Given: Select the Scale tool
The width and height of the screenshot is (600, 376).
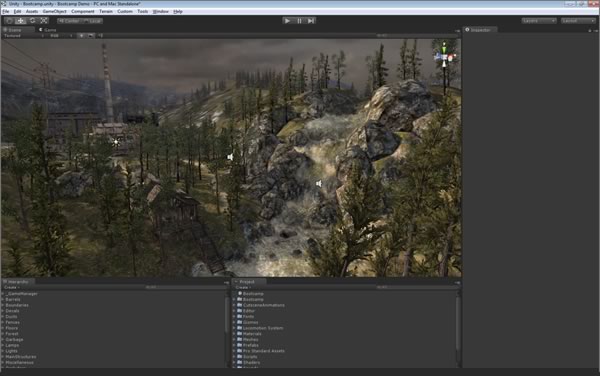Looking at the screenshot, I should (44, 21).
